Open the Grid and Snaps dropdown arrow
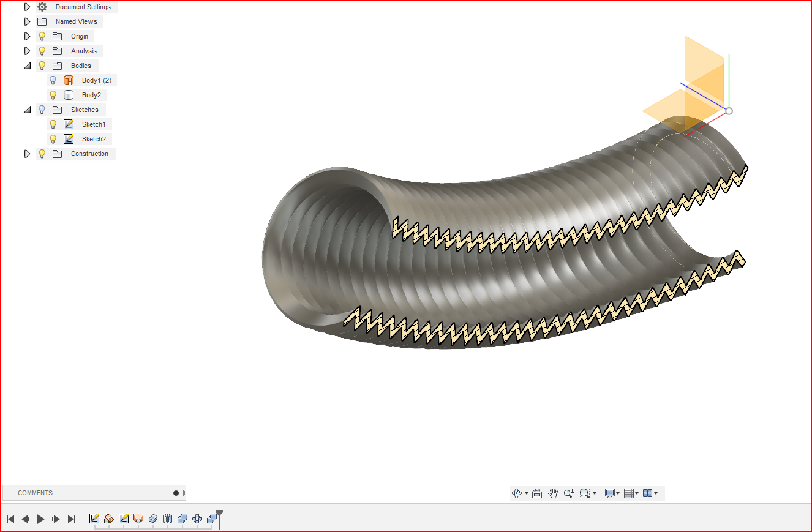 coord(637,494)
